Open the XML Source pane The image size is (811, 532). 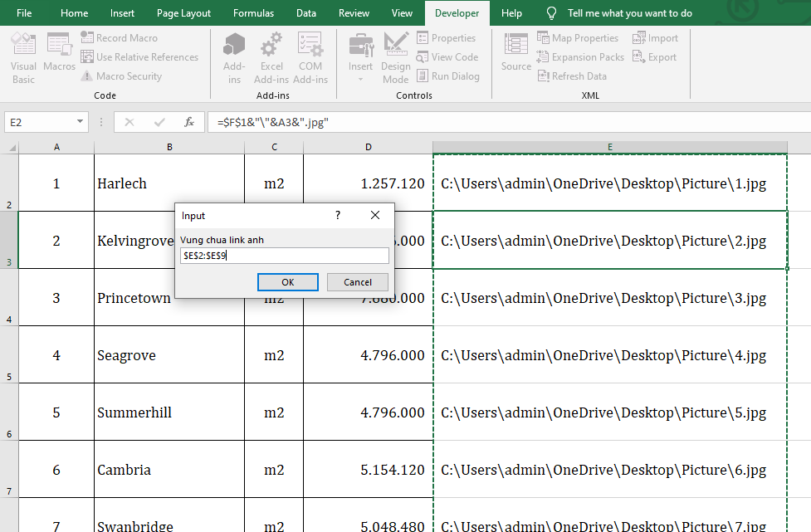click(515, 53)
